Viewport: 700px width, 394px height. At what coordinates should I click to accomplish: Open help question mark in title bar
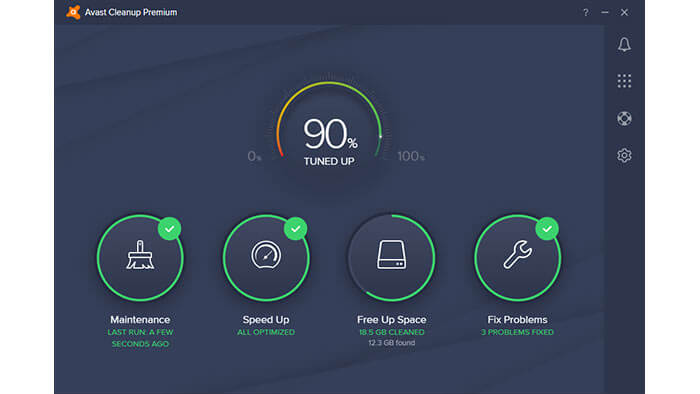pos(585,12)
